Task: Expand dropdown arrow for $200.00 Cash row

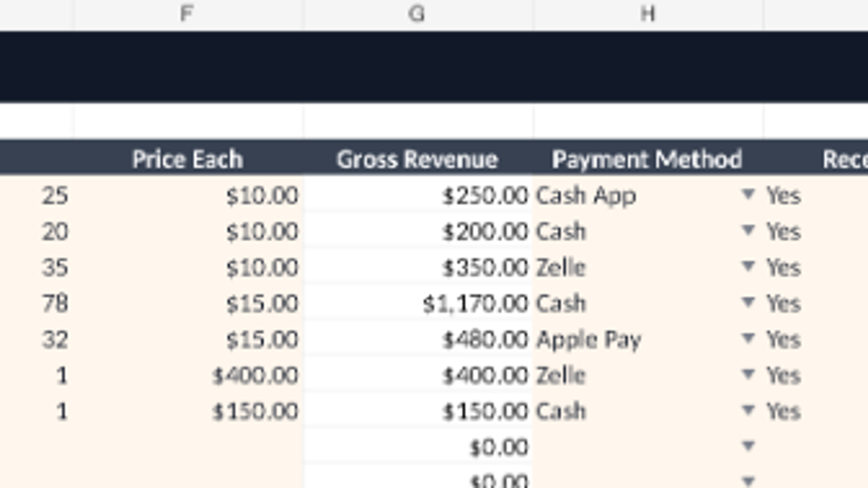Action: [748, 230]
